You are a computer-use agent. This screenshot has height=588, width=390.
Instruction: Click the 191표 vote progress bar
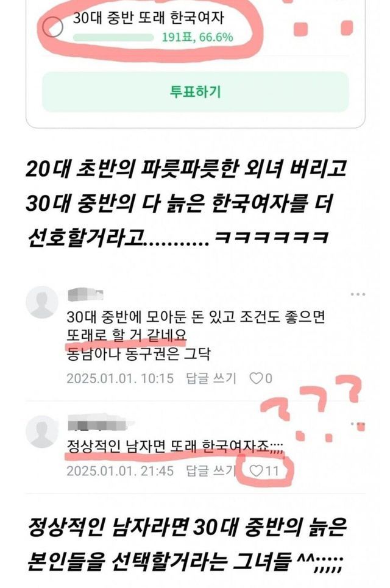click(x=113, y=38)
